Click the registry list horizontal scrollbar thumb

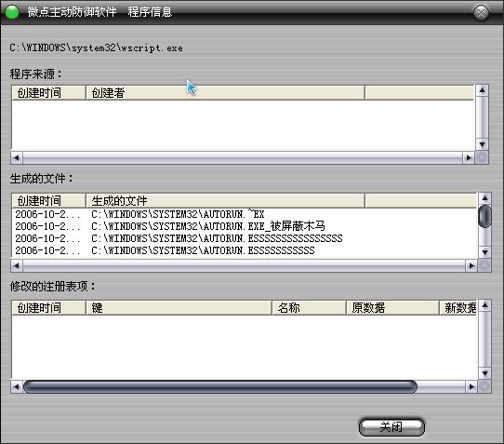click(x=220, y=386)
